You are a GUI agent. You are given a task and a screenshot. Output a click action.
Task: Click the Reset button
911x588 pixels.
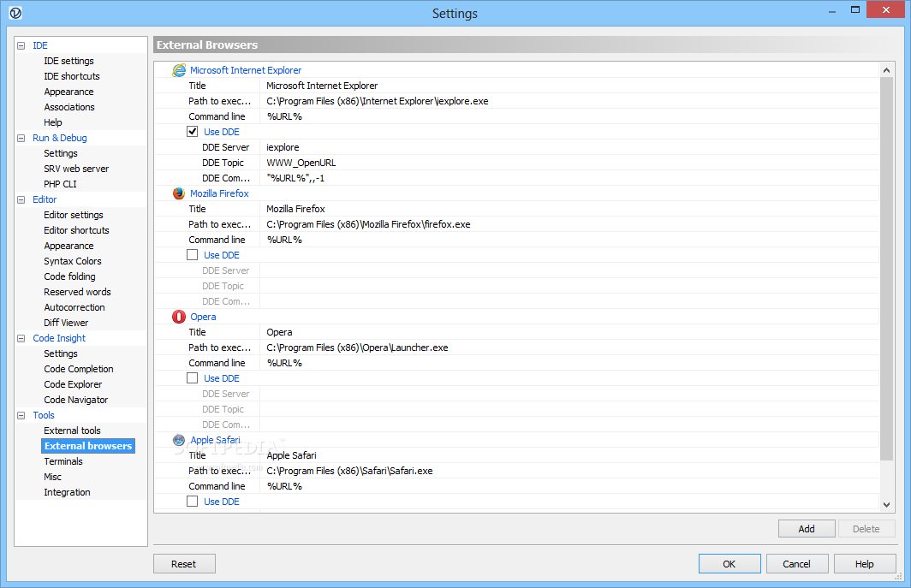(x=184, y=563)
